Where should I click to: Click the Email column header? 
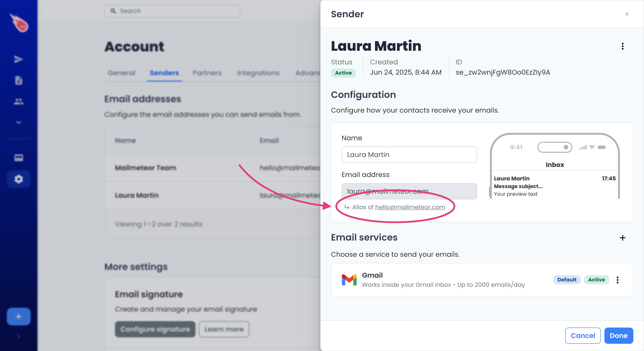(269, 141)
